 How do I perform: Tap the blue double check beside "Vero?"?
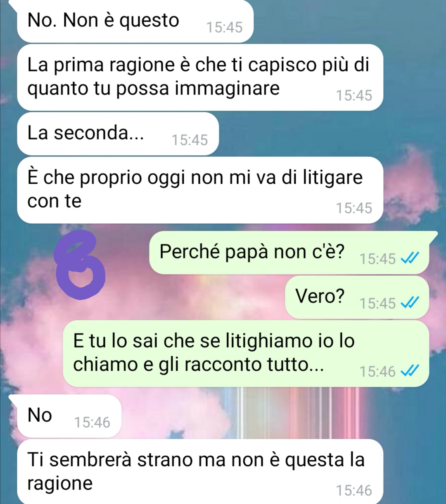click(x=410, y=303)
